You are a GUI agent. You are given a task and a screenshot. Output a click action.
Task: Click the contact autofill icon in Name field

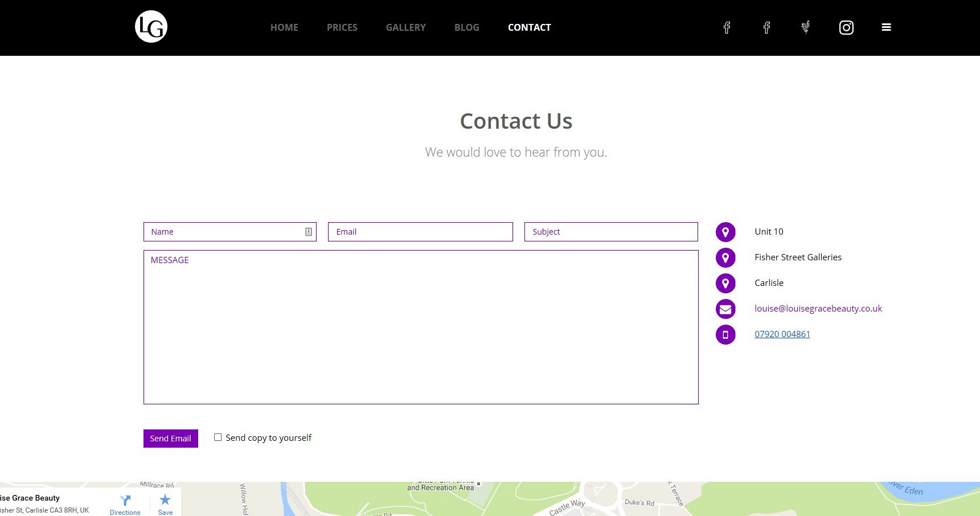coord(309,232)
